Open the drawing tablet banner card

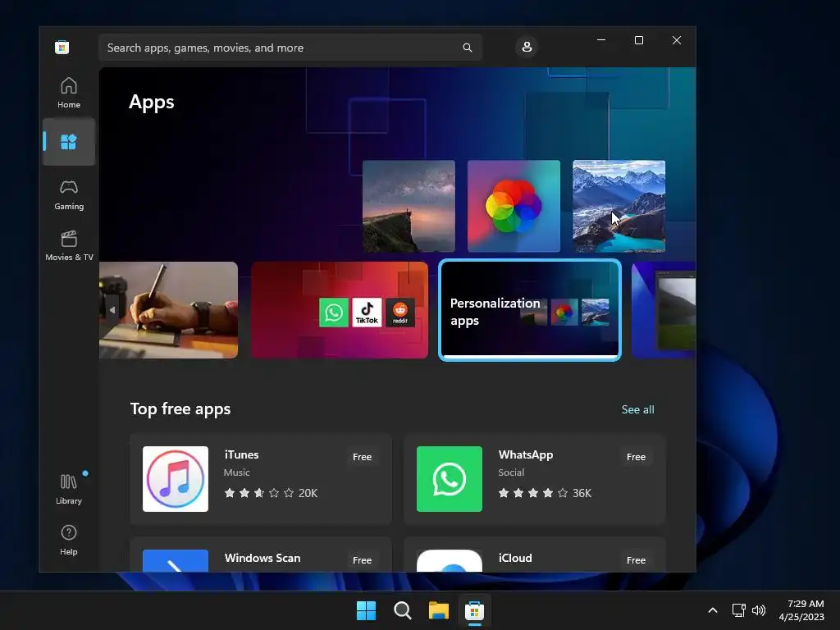pyautogui.click(x=169, y=310)
